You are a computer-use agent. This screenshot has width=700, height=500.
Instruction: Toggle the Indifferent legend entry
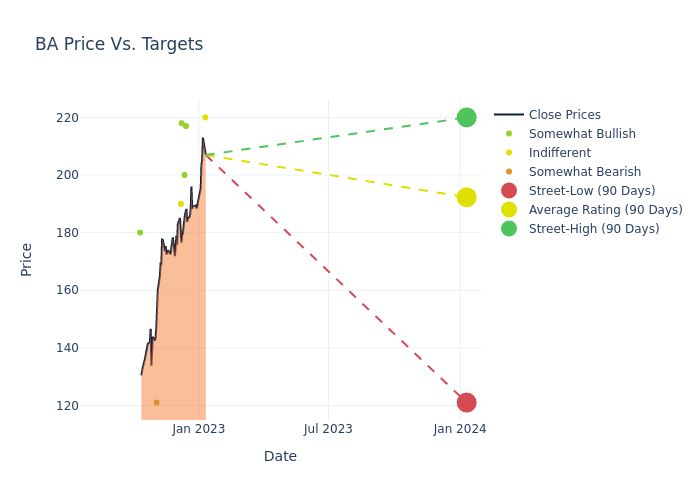(x=559, y=153)
